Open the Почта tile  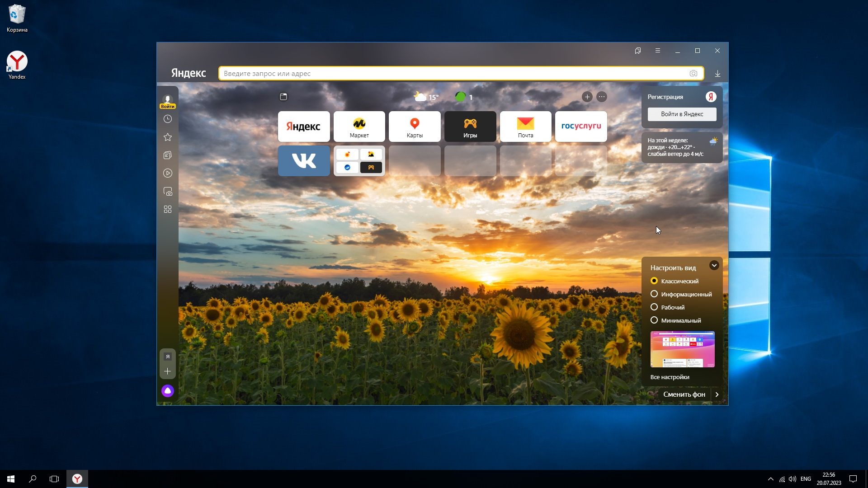click(525, 127)
